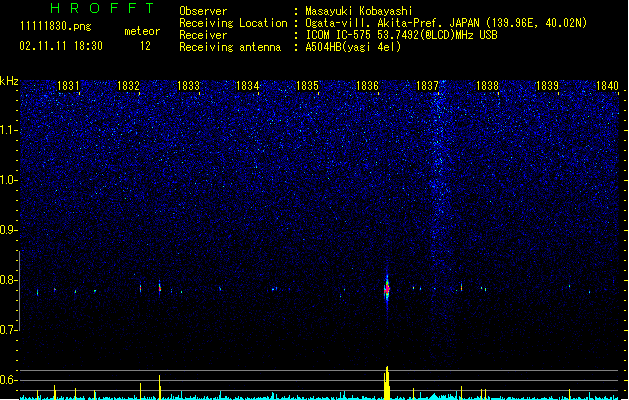
Task: Click the 1.0 frequency axis label
Action: pos(8,180)
